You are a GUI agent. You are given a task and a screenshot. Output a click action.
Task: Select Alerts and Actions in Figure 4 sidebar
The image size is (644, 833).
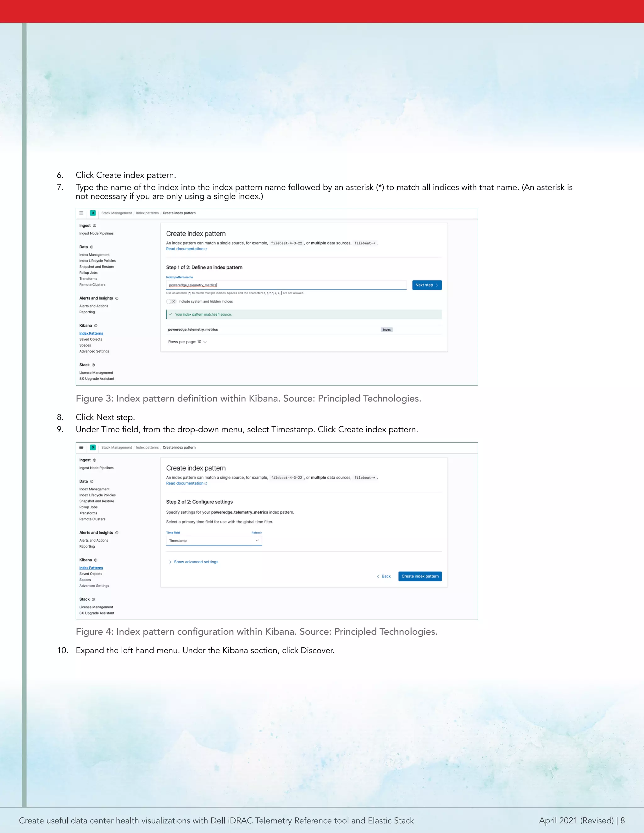pos(94,540)
